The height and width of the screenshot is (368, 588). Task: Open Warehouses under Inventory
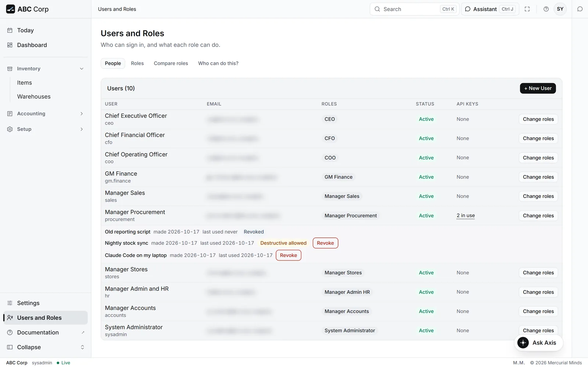click(x=34, y=97)
